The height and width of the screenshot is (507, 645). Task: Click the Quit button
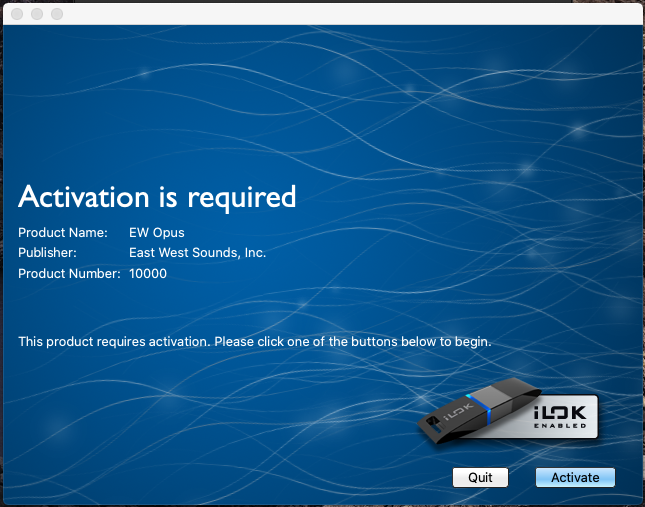(480, 477)
